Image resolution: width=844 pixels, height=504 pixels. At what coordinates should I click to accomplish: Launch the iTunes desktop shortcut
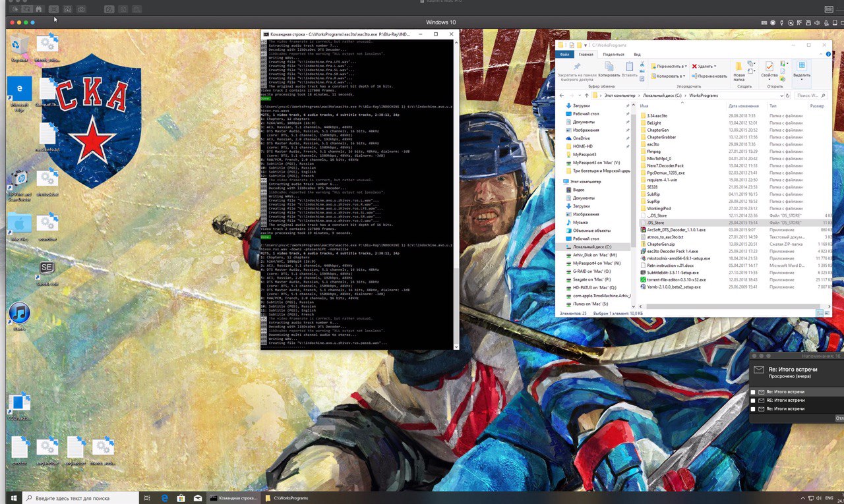(19, 316)
